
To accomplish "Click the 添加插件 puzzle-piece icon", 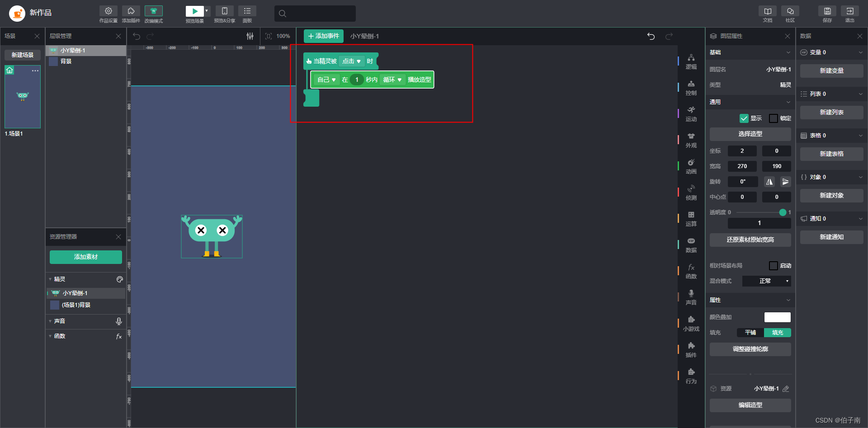I will point(131,11).
